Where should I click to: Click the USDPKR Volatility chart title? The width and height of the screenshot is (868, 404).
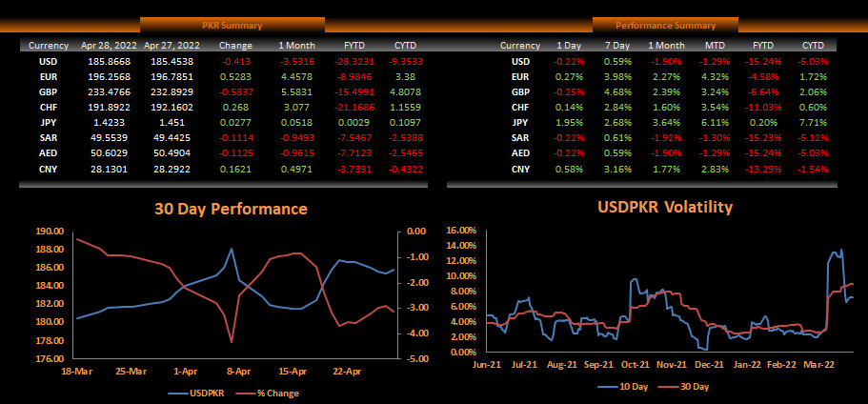(663, 207)
